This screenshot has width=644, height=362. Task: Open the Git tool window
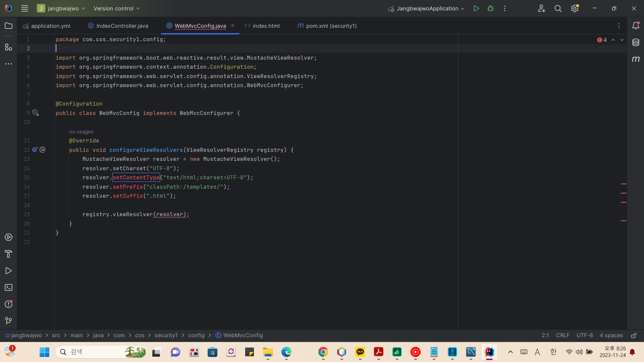click(9, 321)
